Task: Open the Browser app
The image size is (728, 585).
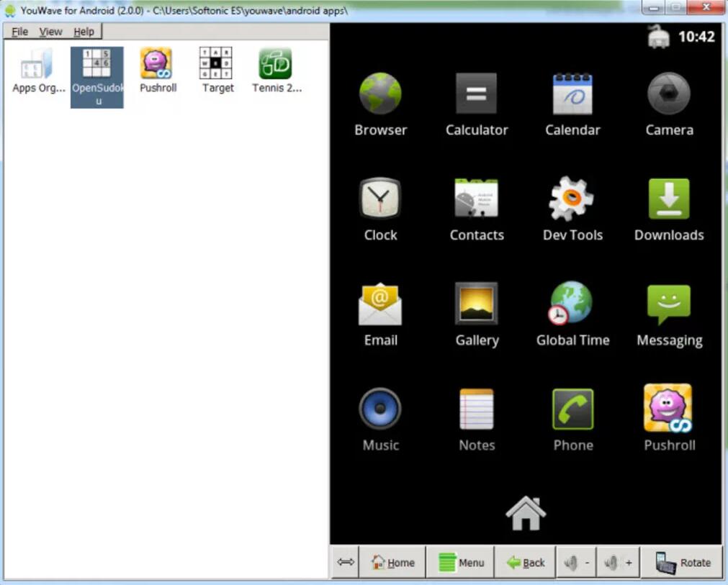Action: (380, 94)
